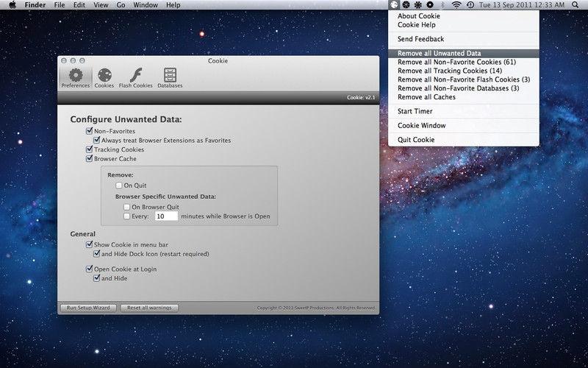
Task: Toggle the Non-Favorites checkbox
Action: [89, 131]
